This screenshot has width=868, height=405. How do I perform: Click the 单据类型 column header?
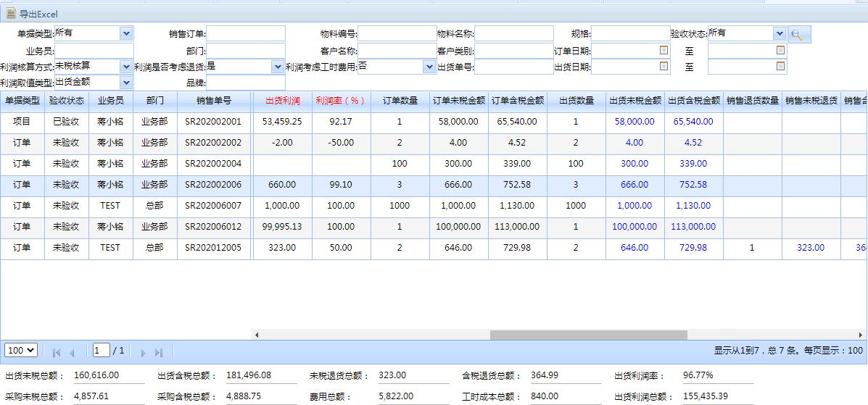click(x=22, y=101)
